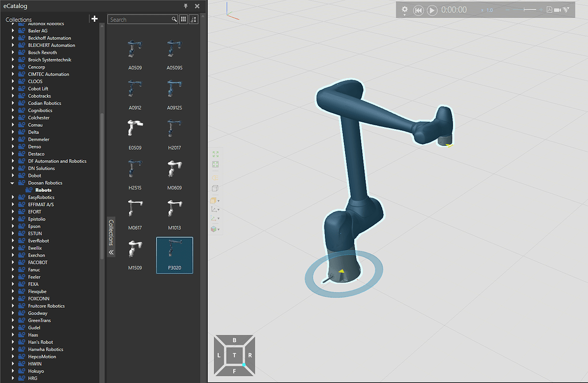The width and height of the screenshot is (588, 383).
Task: Click the video camera record icon
Action: 557,10
